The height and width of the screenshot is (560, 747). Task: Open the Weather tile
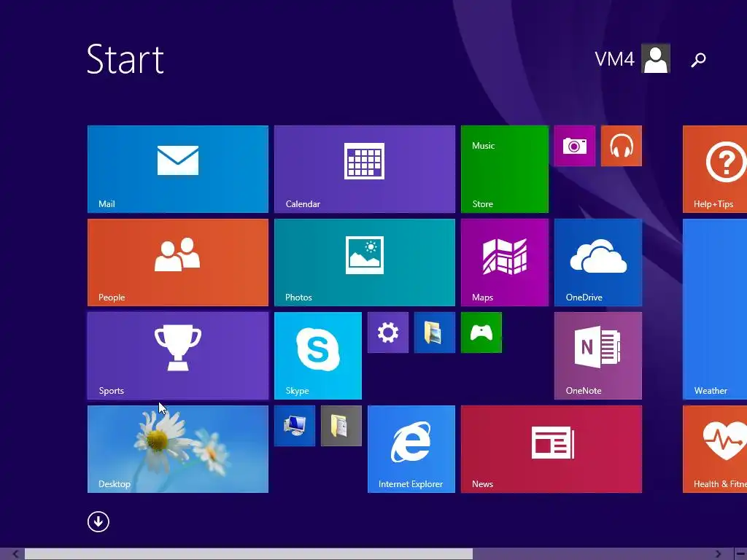(715, 309)
